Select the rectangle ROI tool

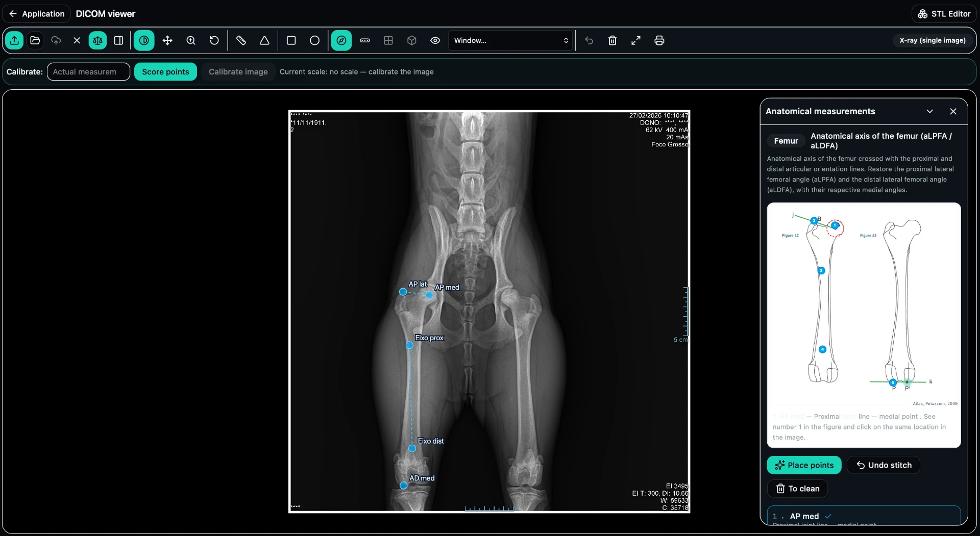coord(291,40)
